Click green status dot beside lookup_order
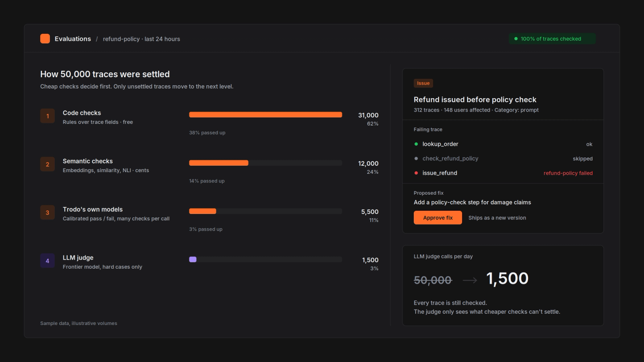The width and height of the screenshot is (644, 362). 416,144
